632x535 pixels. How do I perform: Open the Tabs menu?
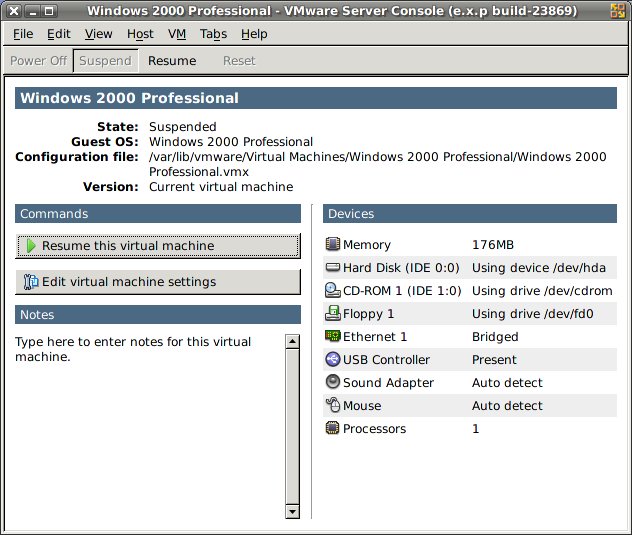coord(213,34)
